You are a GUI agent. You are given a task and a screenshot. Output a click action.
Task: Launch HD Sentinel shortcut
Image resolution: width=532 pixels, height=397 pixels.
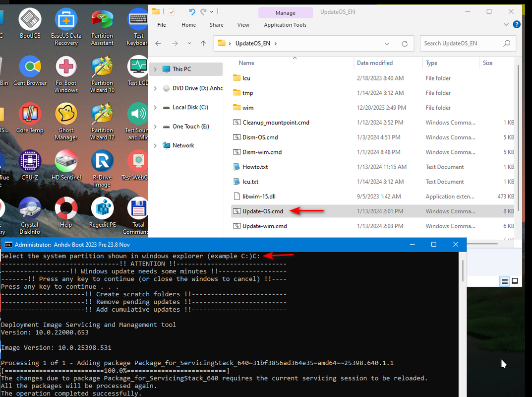[x=66, y=165]
